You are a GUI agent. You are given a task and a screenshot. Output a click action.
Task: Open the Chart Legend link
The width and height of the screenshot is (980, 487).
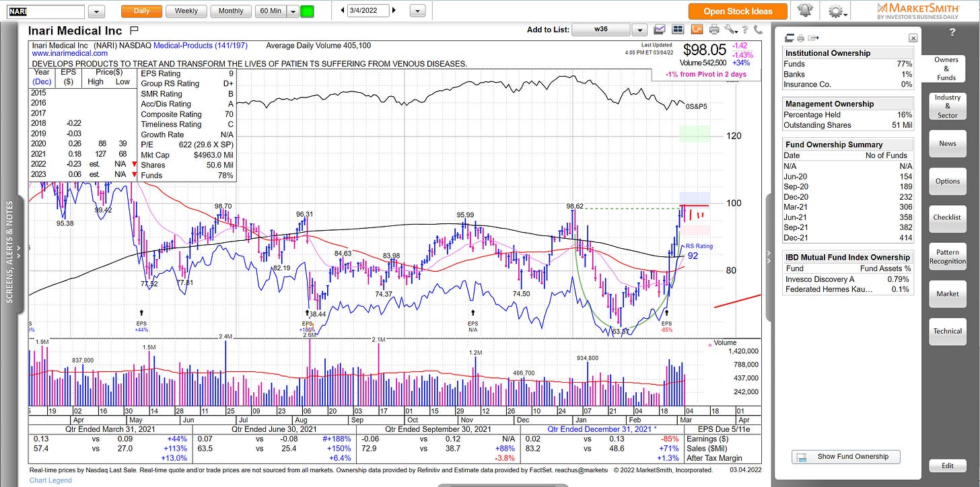pos(50,480)
